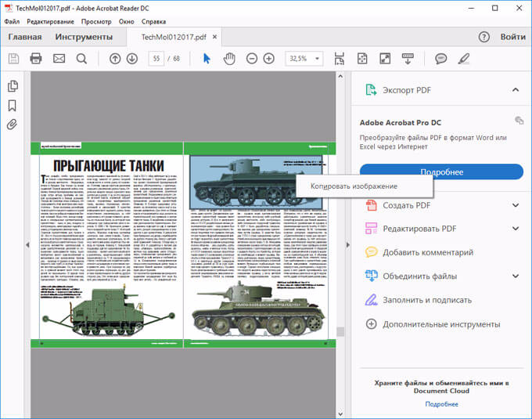The height and width of the screenshot is (419, 532).
Task: Click the green armored tractor illustration
Action: (x=109, y=310)
